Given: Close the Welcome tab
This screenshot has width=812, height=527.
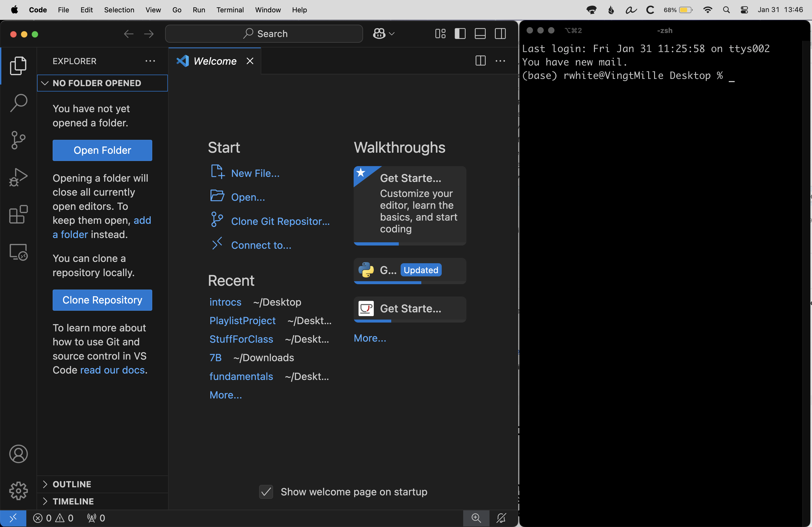Looking at the screenshot, I should click(x=250, y=61).
